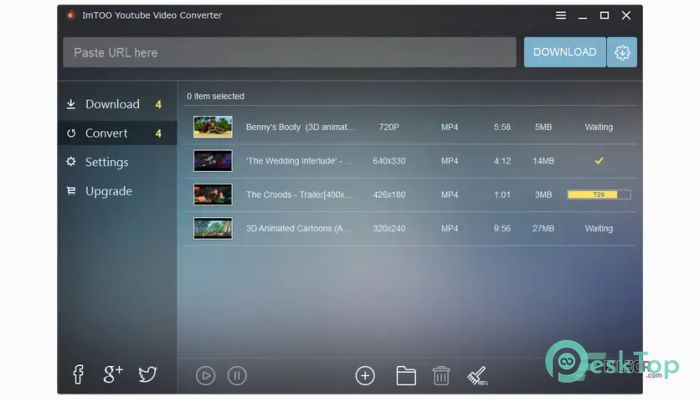Image resolution: width=700 pixels, height=400 pixels.
Task: Open the Google Plus icon
Action: point(112,374)
